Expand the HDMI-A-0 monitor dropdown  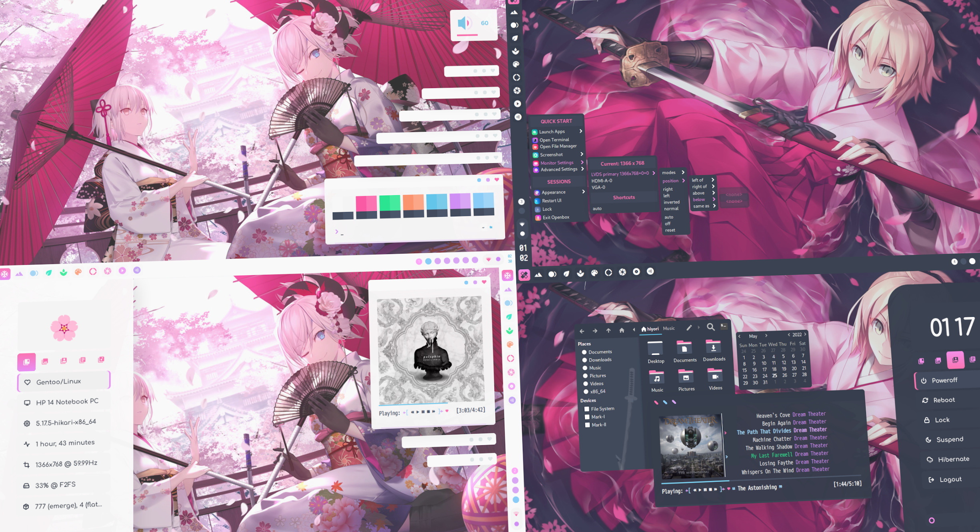(603, 181)
